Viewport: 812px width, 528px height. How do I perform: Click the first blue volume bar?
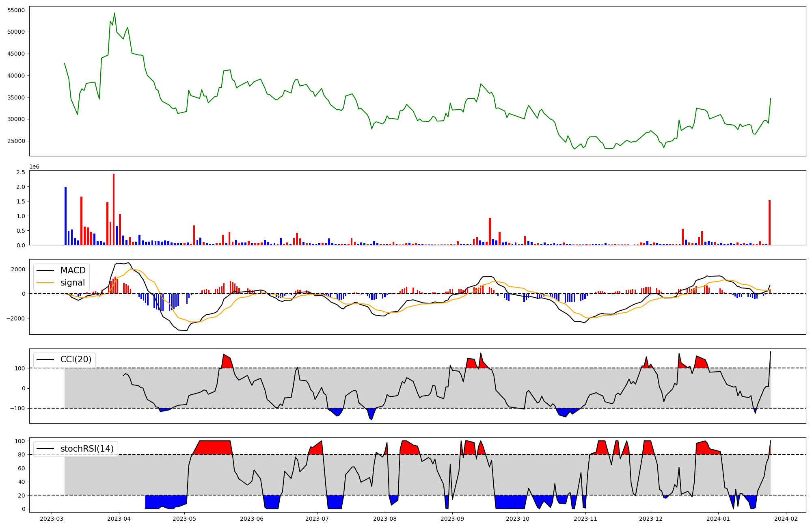(x=65, y=216)
